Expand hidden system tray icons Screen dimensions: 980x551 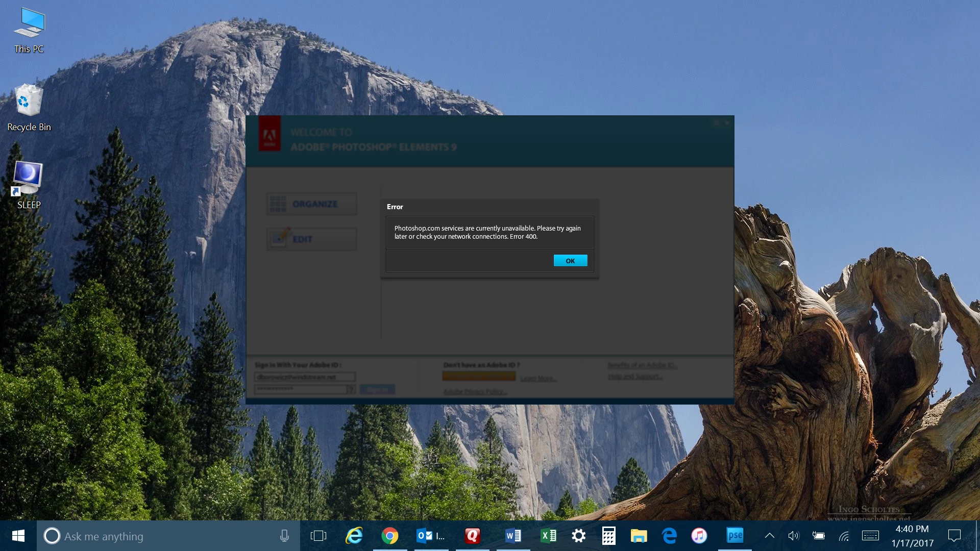tap(769, 536)
